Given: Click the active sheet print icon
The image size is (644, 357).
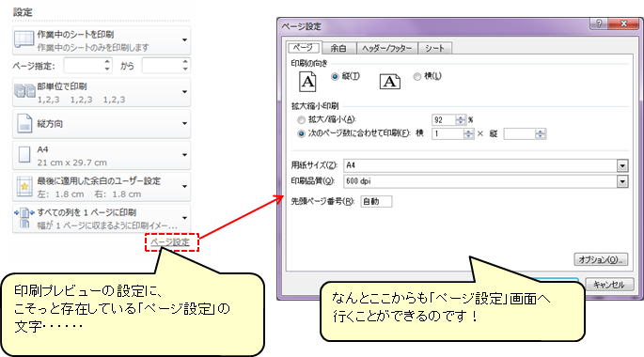Looking at the screenshot, I should tap(24, 39).
